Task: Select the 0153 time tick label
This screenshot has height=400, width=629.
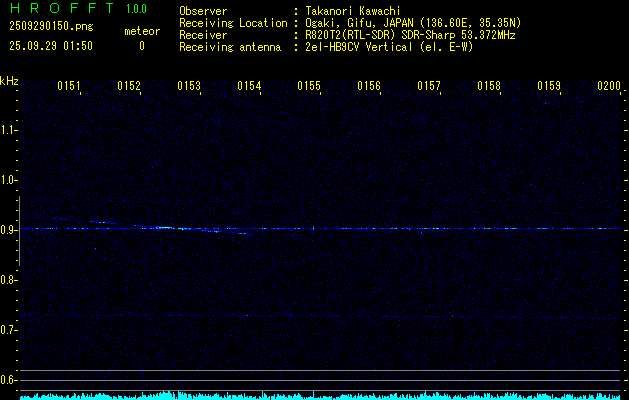Action: pyautogui.click(x=189, y=87)
